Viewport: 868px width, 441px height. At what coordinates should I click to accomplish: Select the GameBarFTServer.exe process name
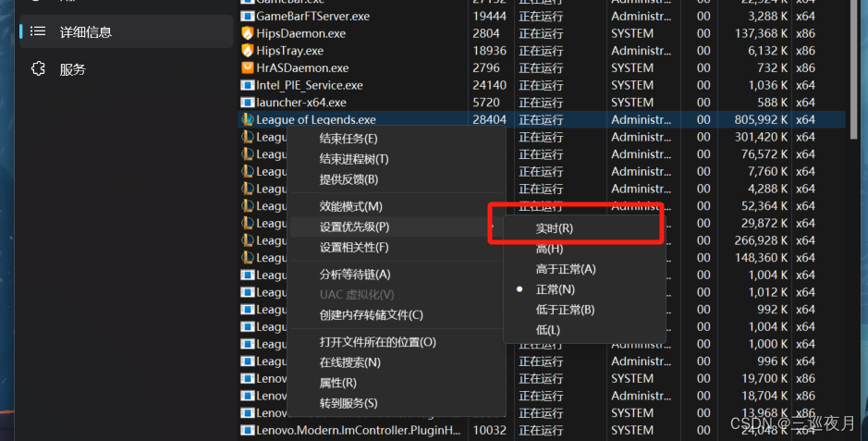click(x=312, y=16)
